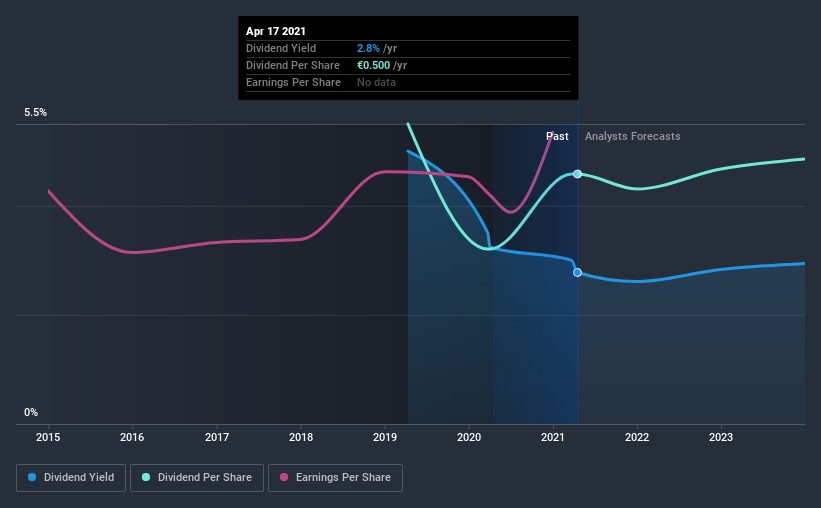Click the 2022 x-axis label
The width and height of the screenshot is (821, 508).
637,437
